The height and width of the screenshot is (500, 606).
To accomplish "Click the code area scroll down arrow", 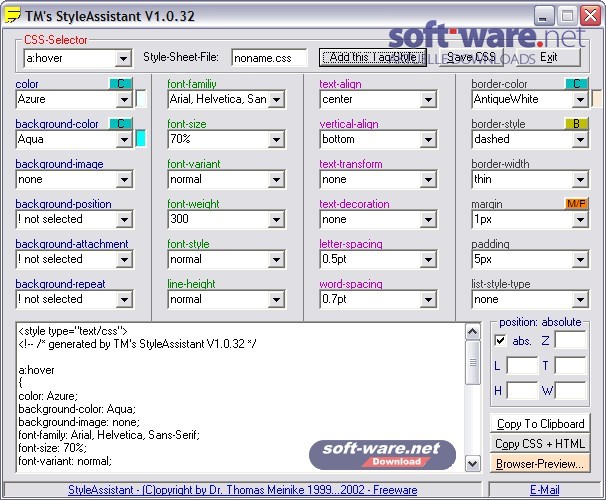I will pos(473,463).
